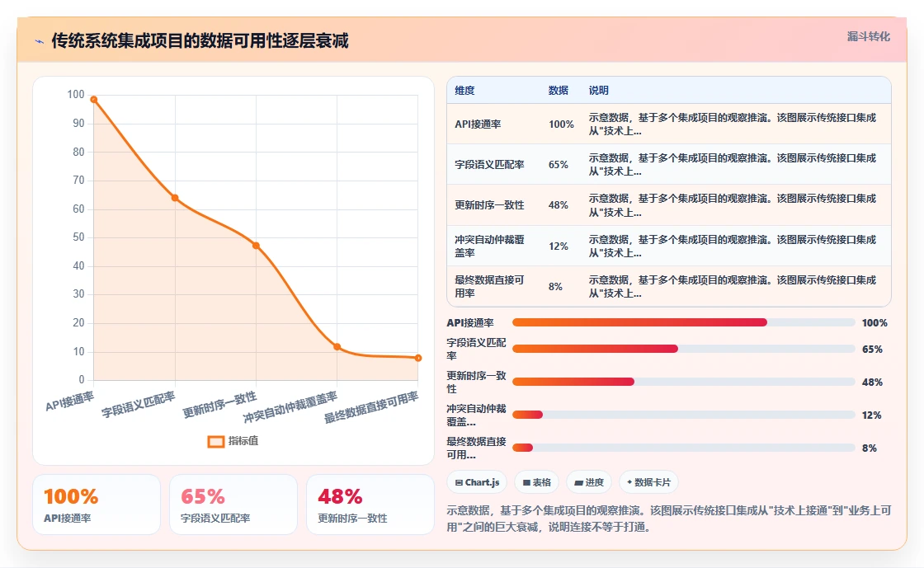The image size is (924, 568).
Task: Click the 12% value in the table
Action: coord(558,246)
